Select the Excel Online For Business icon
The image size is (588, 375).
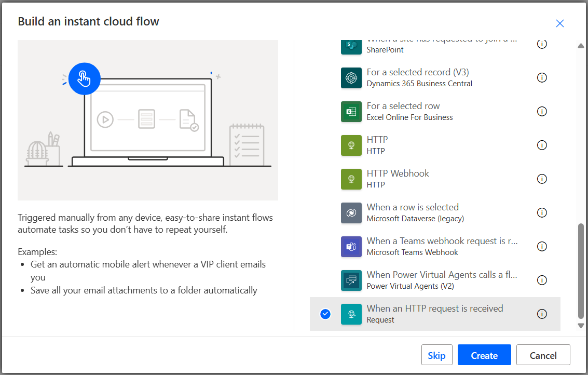point(351,111)
